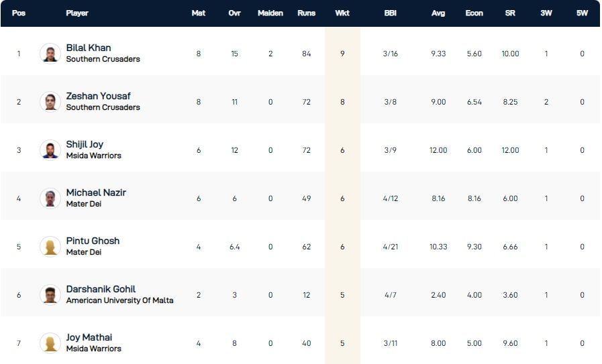Image resolution: width=602 pixels, height=364 pixels.
Task: Sort table by Wkt column header
Action: 342,13
